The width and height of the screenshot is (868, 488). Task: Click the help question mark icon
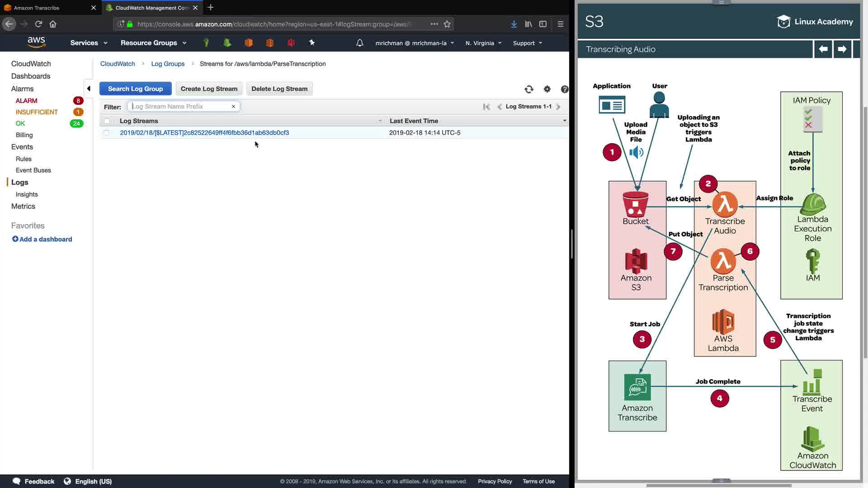(x=564, y=89)
